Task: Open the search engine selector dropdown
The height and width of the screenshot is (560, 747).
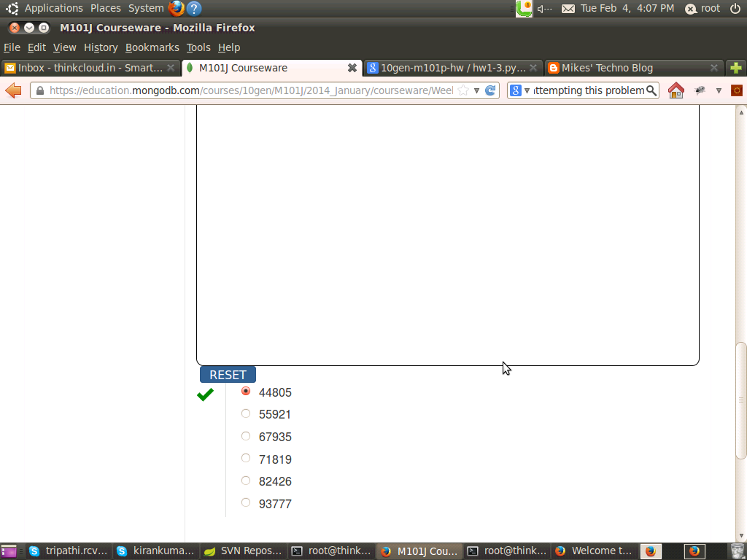Action: tap(527, 90)
